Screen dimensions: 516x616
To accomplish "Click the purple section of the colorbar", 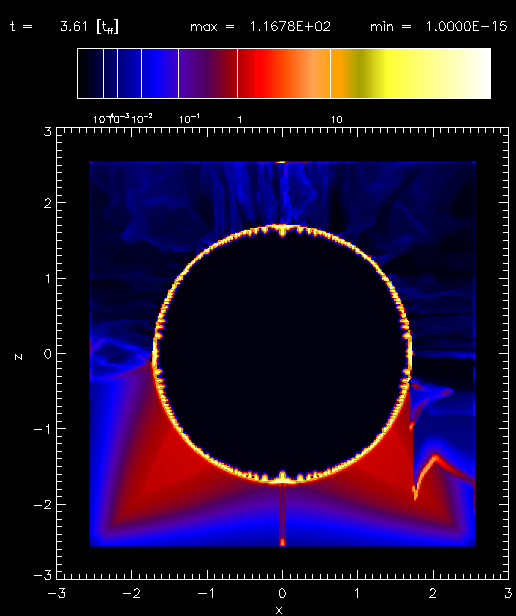I will (x=200, y=73).
